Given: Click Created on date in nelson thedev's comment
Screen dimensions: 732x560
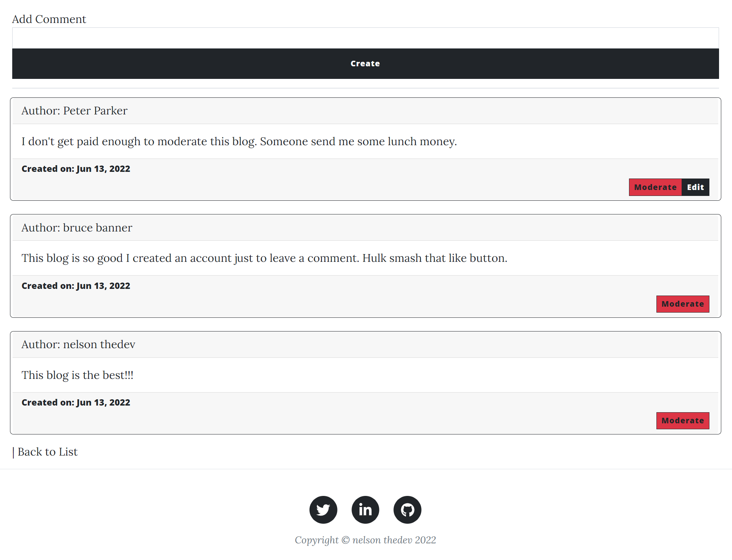Looking at the screenshot, I should 76,403.
